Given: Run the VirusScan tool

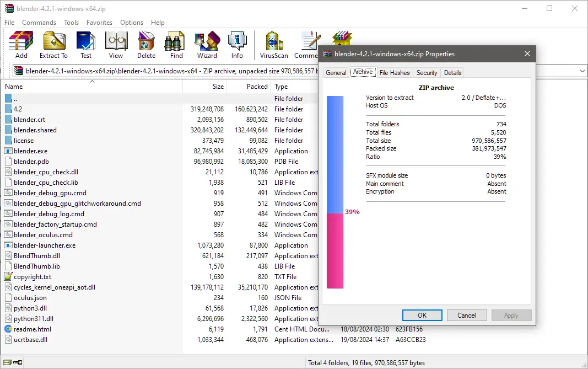Looking at the screenshot, I should pos(274,45).
